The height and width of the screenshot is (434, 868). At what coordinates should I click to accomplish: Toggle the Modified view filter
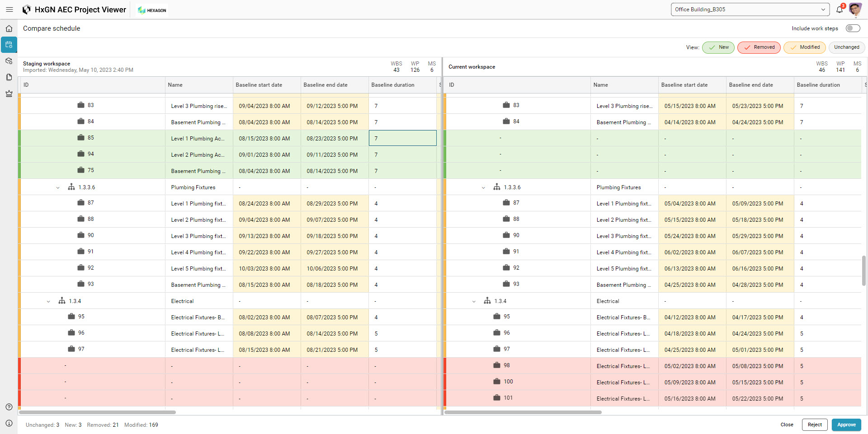(804, 47)
